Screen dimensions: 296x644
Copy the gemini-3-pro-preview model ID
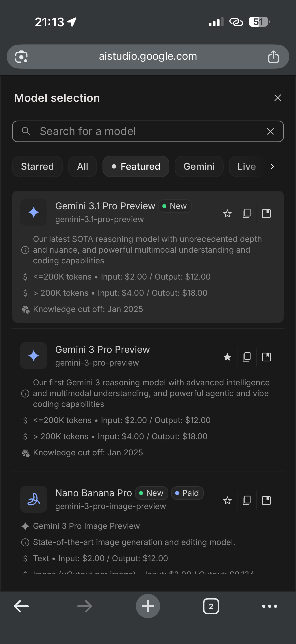pos(247,357)
